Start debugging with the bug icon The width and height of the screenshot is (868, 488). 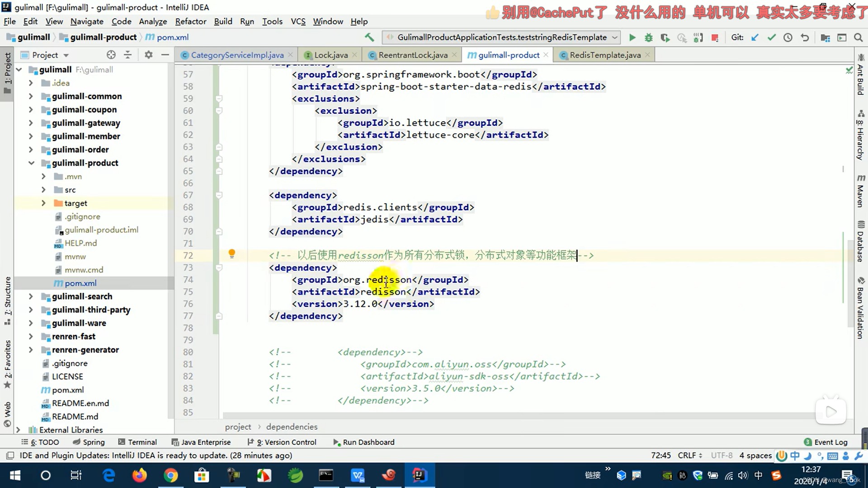[649, 38]
